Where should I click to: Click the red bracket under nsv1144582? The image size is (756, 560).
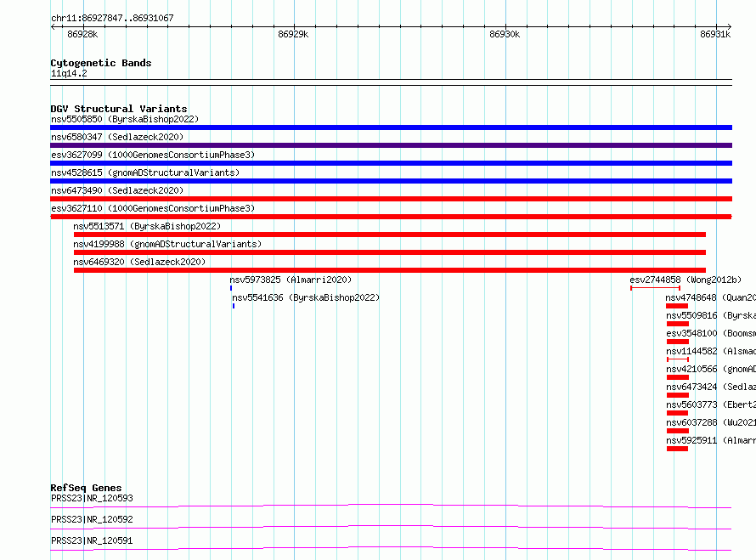point(677,359)
